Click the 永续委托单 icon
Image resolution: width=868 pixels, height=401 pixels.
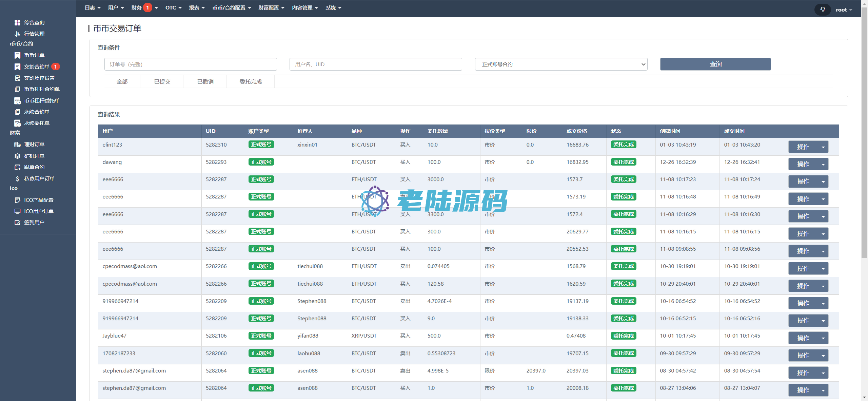[x=17, y=123]
